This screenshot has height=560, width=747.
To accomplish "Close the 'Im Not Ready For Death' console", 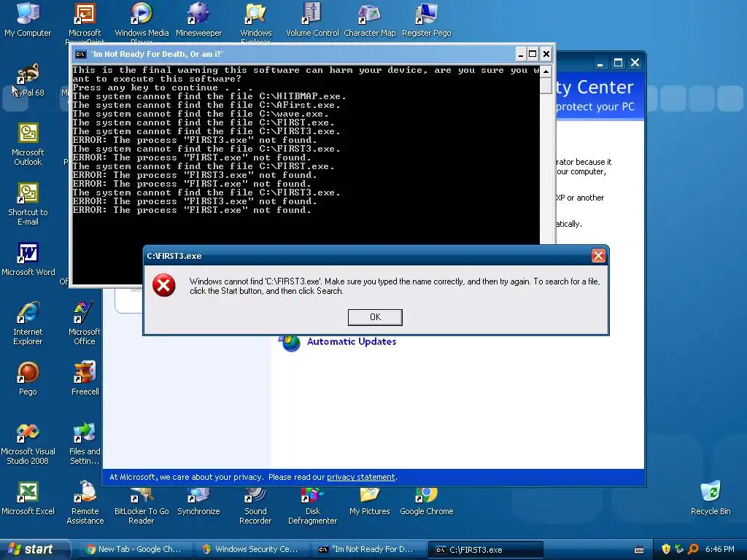I will click(x=546, y=54).
